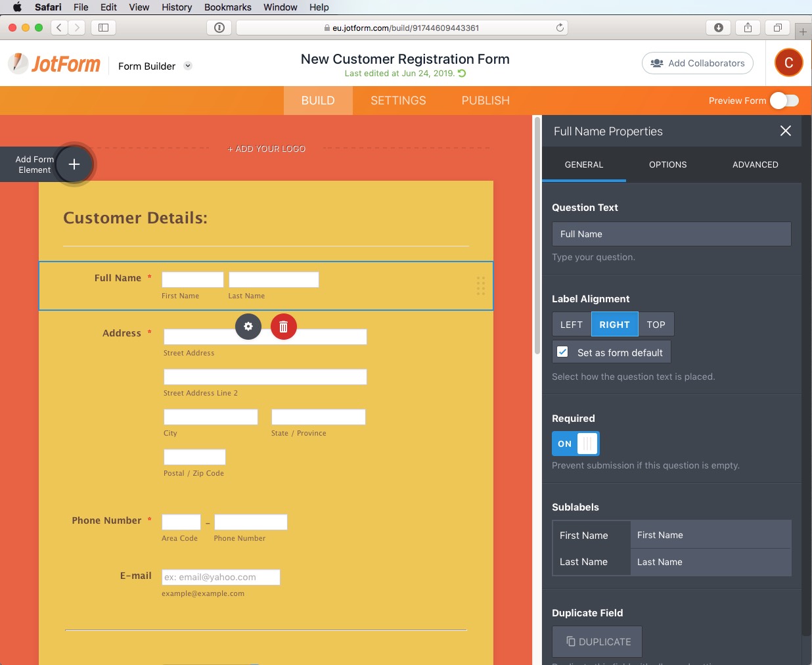The height and width of the screenshot is (665, 812).
Task: Click the drag handle on Full Name field
Action: 480,286
